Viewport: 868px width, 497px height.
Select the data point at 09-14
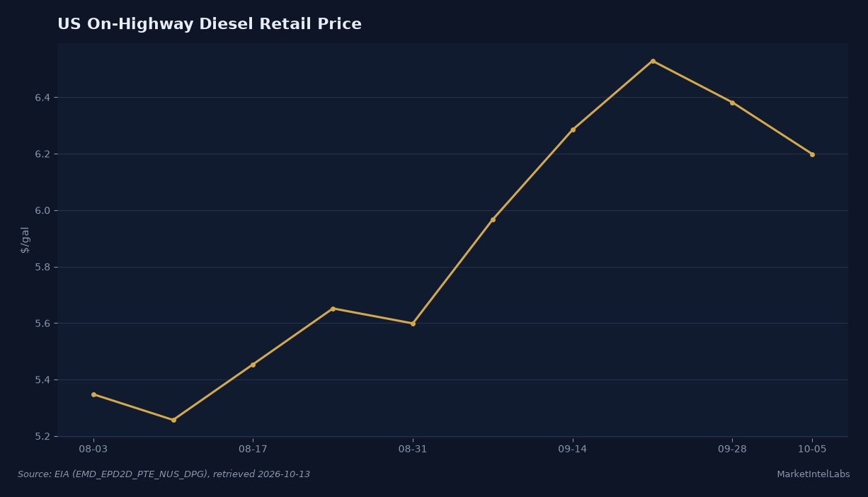[573, 130]
